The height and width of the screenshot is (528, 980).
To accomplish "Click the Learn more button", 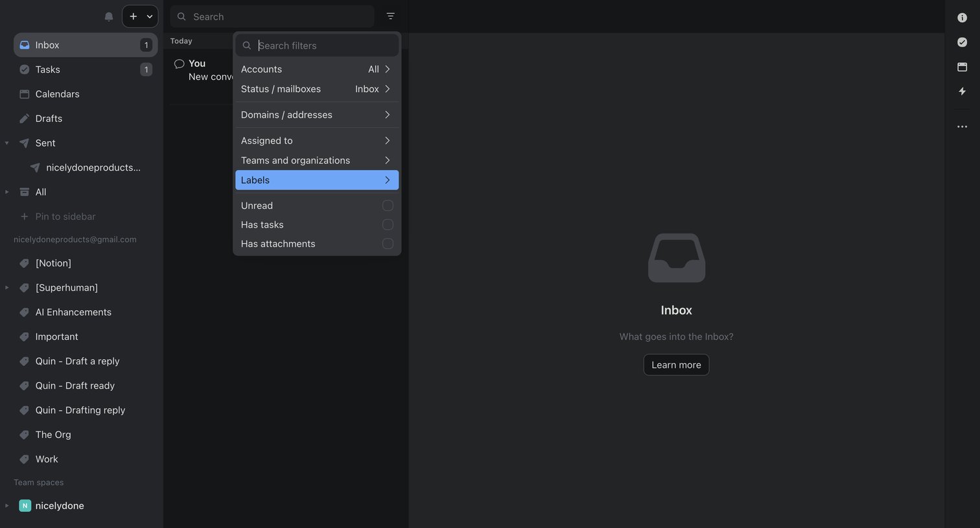I will tap(676, 365).
